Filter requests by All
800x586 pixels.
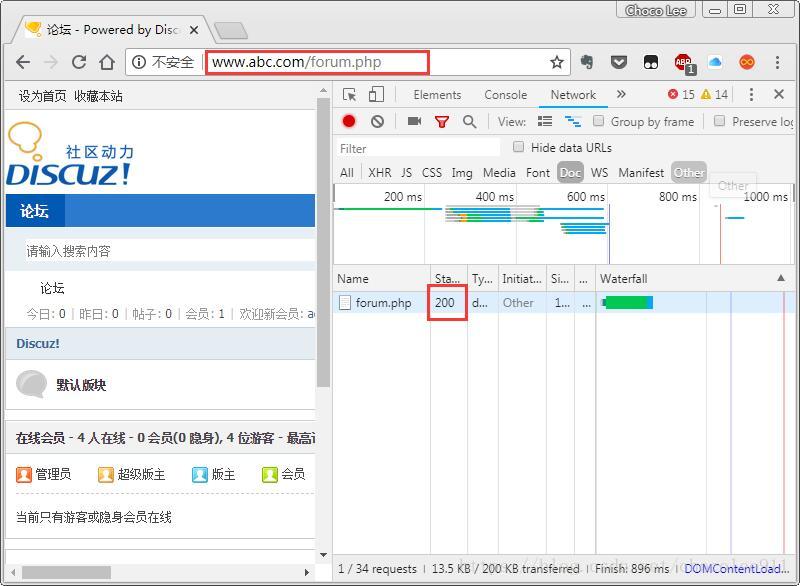coord(347,173)
